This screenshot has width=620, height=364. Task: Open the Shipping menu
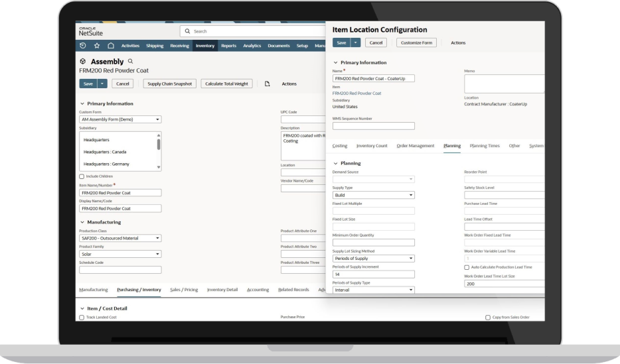point(155,46)
